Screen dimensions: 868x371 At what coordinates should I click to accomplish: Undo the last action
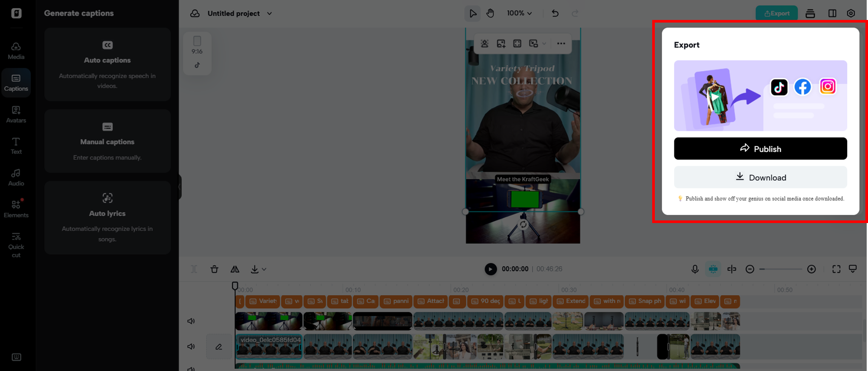pos(555,13)
